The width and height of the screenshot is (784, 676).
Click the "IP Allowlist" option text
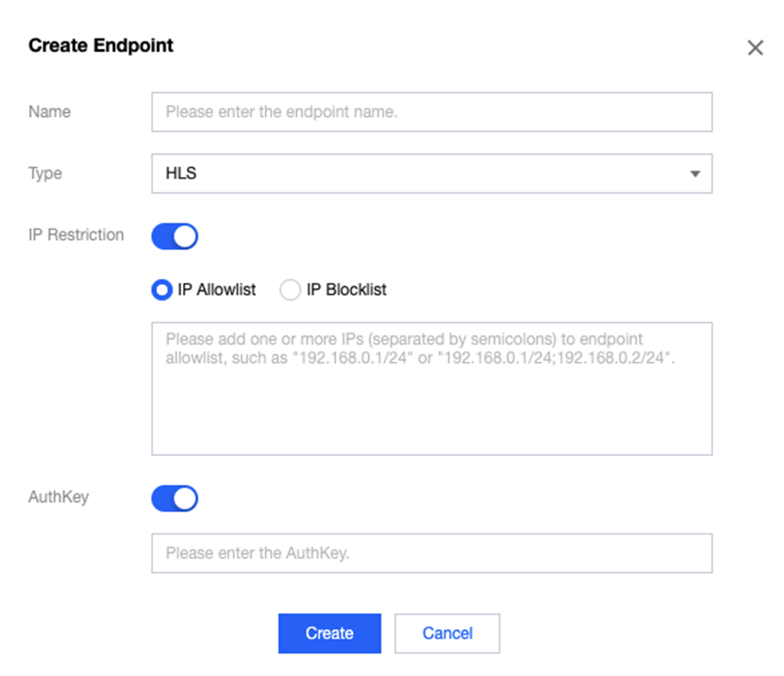click(217, 291)
